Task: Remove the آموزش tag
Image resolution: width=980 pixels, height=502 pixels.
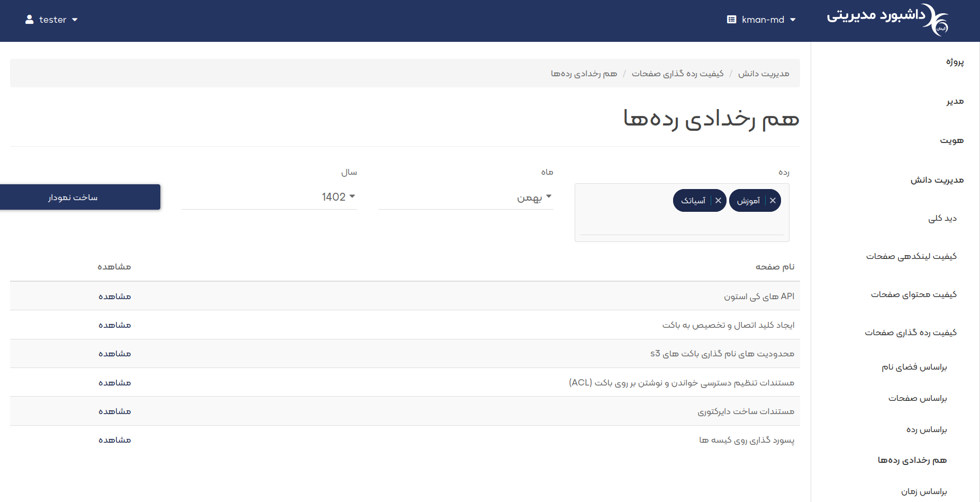Action: [773, 201]
